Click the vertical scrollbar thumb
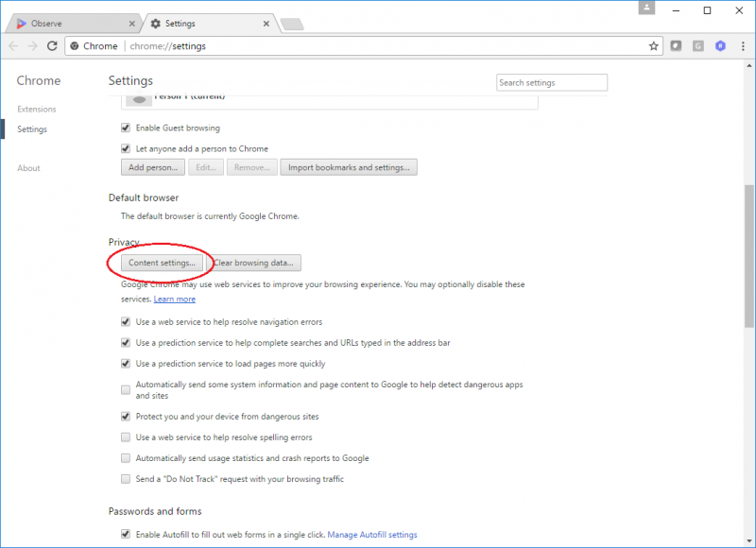 pos(748,256)
